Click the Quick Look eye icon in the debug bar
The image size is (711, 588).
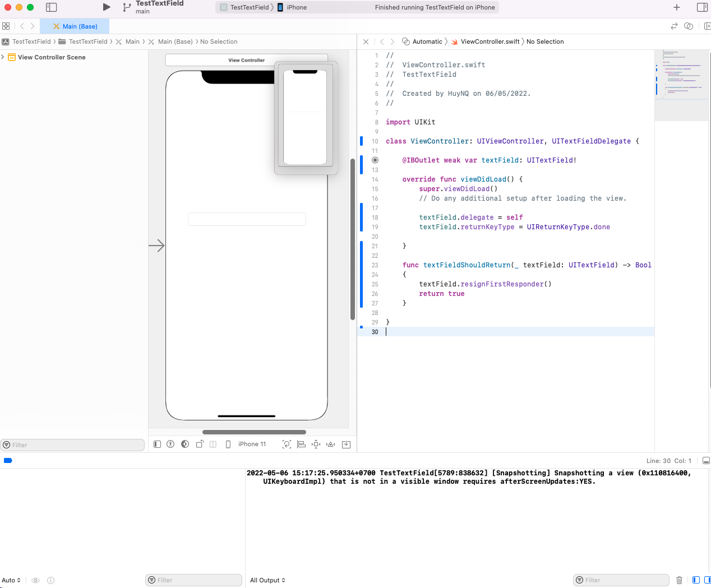coord(35,580)
